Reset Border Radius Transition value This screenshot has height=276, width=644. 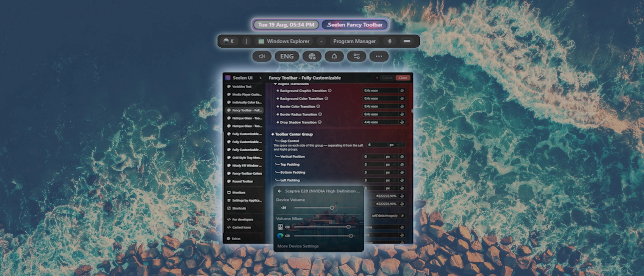402,114
